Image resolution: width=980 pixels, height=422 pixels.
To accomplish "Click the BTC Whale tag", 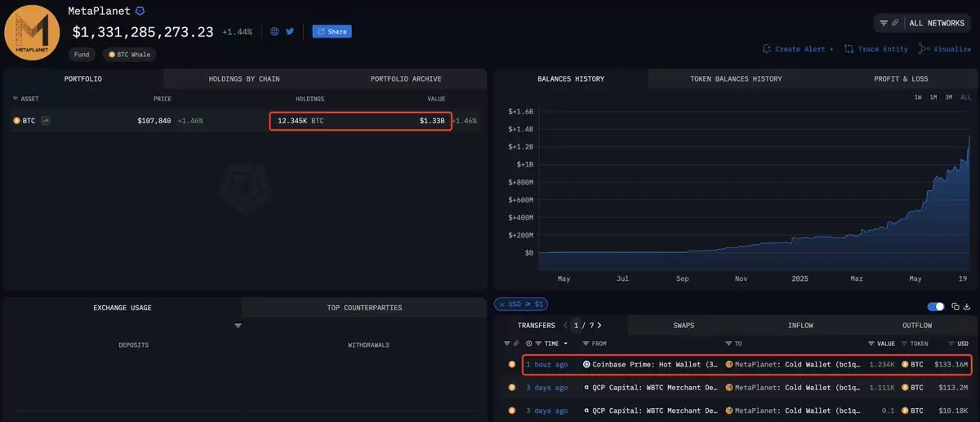I will (x=131, y=55).
